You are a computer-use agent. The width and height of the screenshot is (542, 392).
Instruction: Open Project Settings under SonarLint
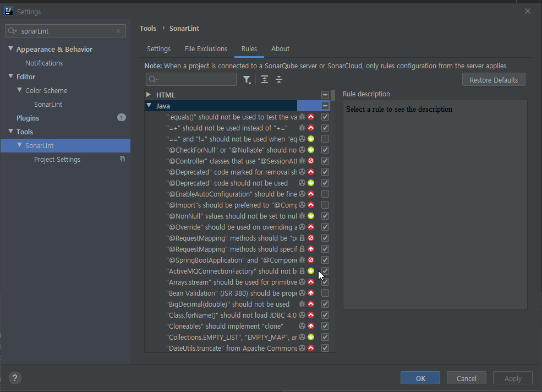pyautogui.click(x=57, y=160)
